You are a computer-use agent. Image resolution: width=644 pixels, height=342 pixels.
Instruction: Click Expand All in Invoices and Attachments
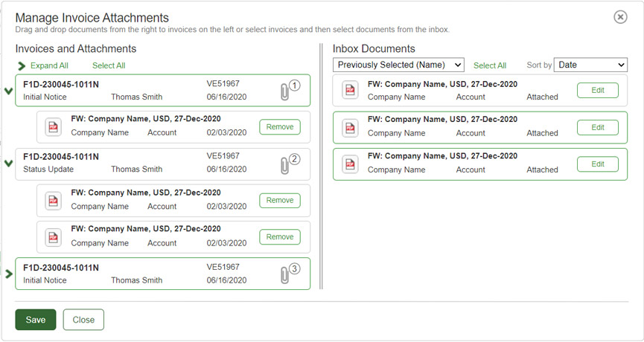coord(49,65)
